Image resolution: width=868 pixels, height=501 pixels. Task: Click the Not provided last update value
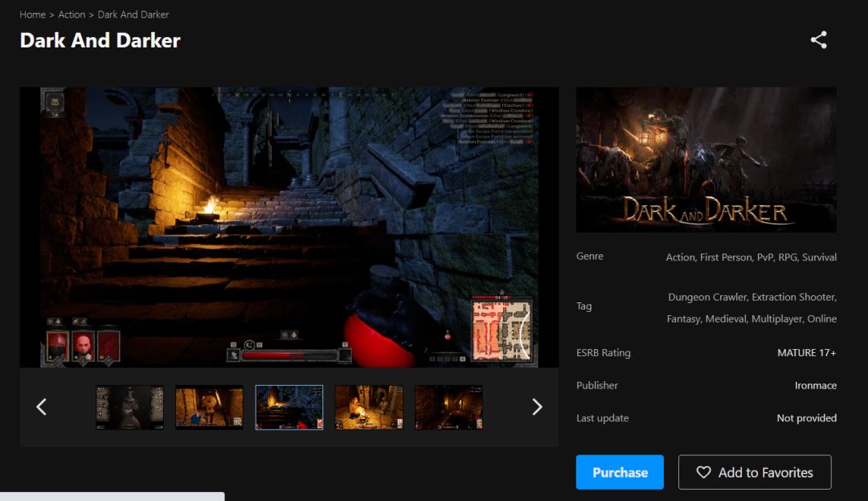pos(807,418)
